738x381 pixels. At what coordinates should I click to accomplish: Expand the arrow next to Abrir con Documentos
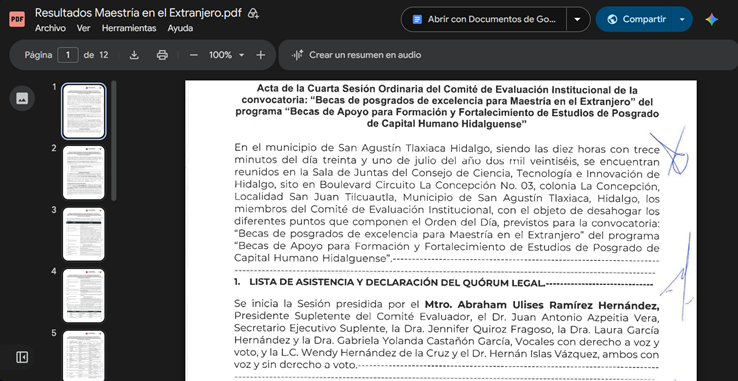(578, 19)
